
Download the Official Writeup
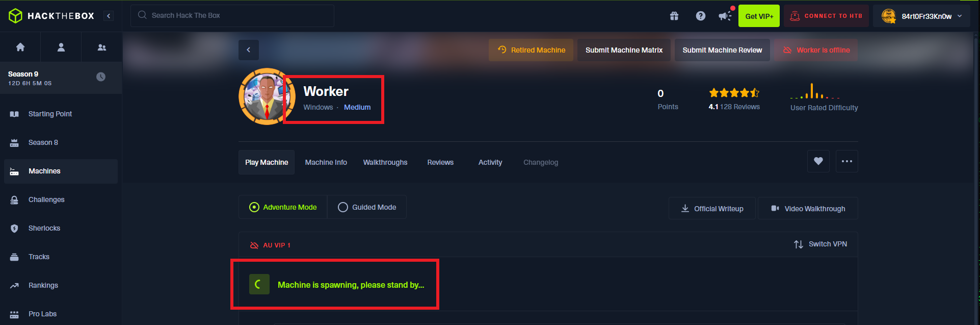[x=712, y=209]
